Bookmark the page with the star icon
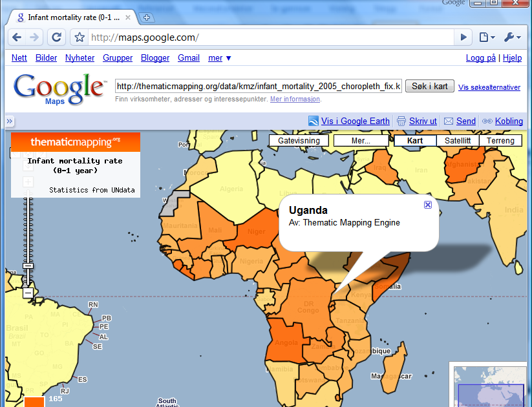 pos(80,37)
